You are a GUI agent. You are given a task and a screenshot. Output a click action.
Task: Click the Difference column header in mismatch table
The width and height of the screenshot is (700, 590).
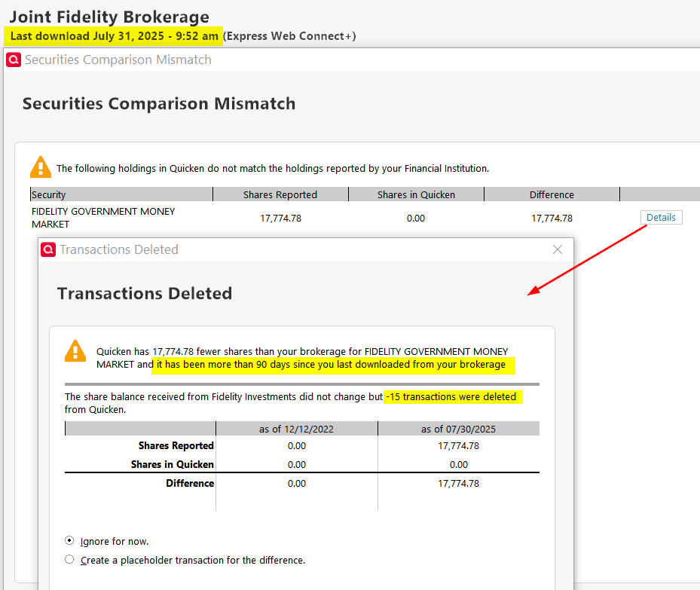tap(552, 194)
